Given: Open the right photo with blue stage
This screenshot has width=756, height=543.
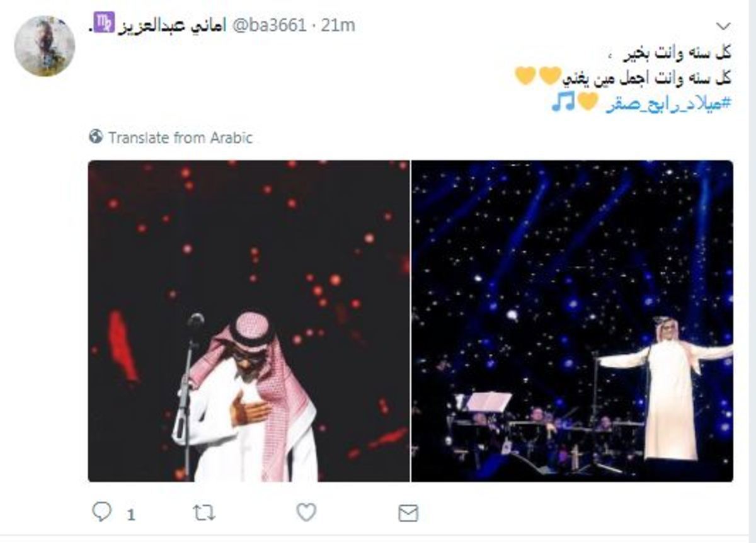Looking at the screenshot, I should 572,321.
